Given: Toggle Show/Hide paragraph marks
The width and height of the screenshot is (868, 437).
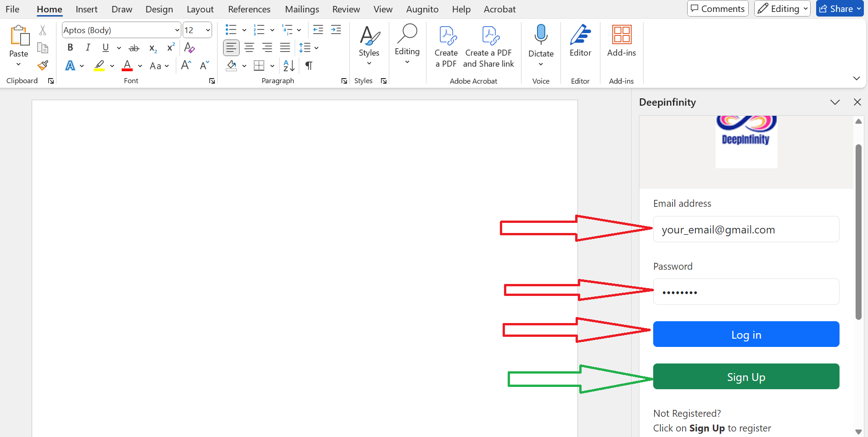Looking at the screenshot, I should point(309,66).
